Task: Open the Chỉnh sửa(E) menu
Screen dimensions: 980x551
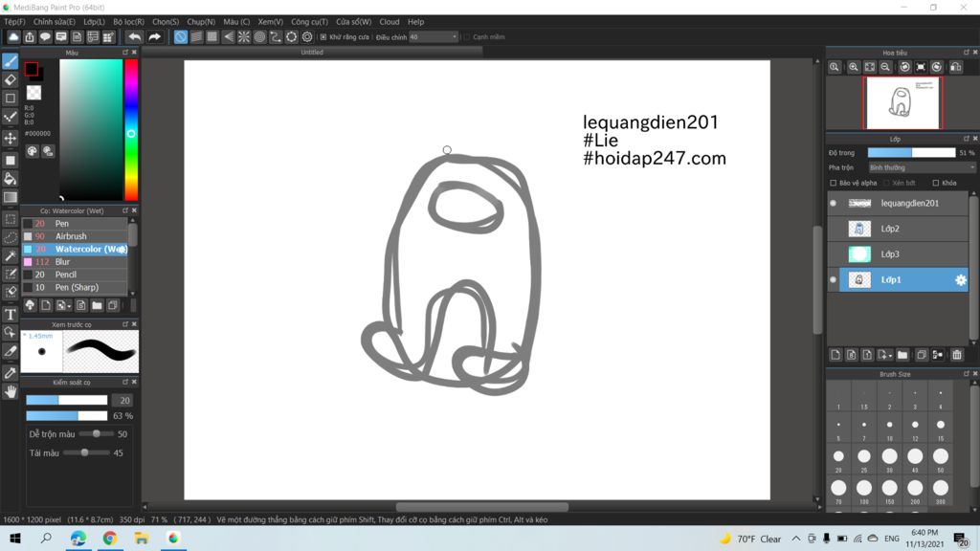Action: pyautogui.click(x=54, y=22)
